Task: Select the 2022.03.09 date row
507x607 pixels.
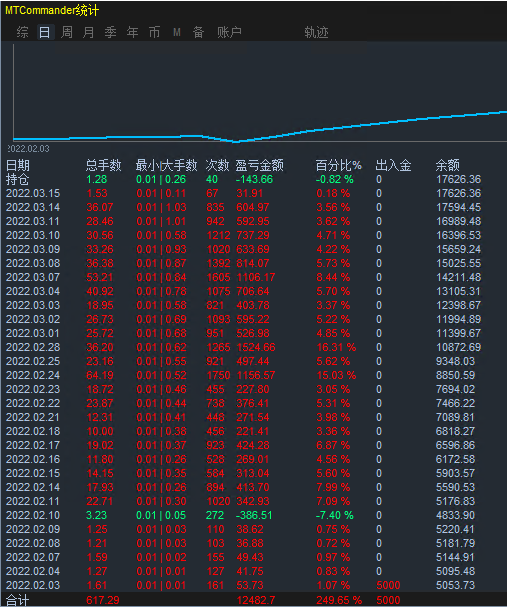Action: [x=33, y=249]
